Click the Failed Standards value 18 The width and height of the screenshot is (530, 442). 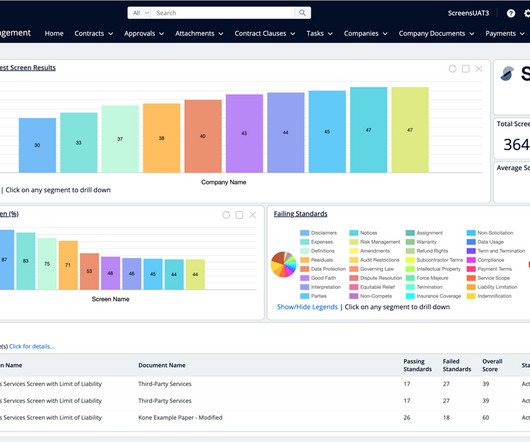[446, 417]
